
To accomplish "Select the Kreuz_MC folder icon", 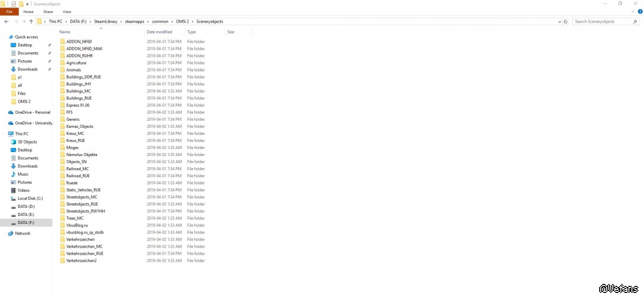I will (62, 133).
